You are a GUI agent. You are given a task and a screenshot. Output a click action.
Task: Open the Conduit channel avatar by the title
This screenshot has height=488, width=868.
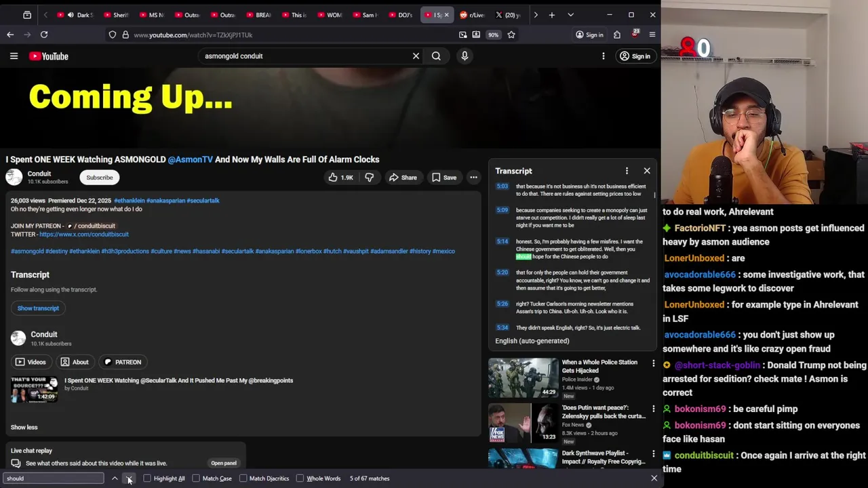14,178
